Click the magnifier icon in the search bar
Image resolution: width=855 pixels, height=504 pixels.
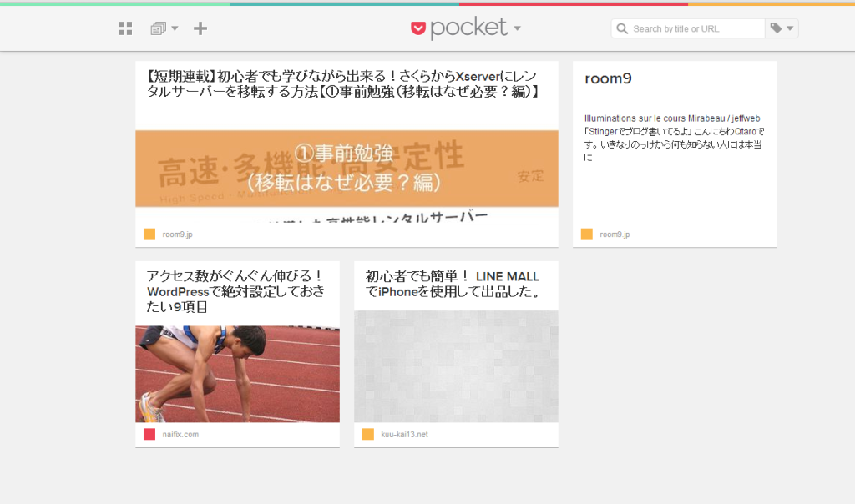click(x=621, y=28)
